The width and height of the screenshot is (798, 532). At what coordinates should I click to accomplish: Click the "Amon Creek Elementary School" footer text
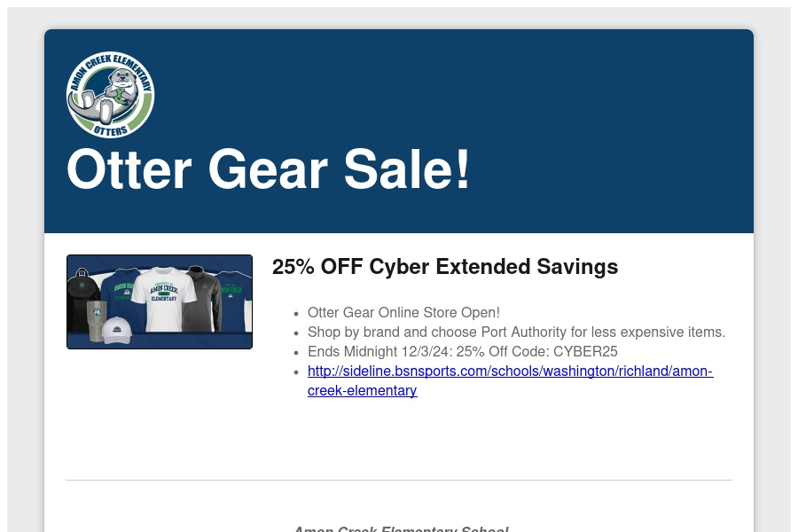401,528
